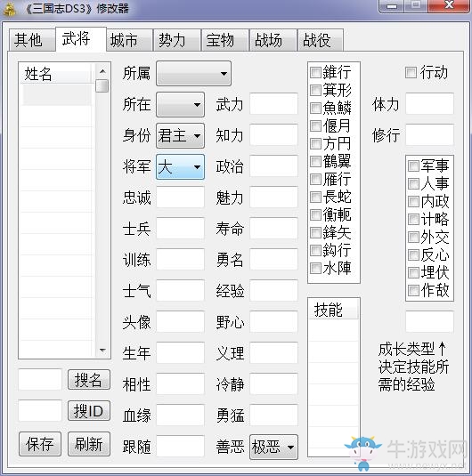Expand the 所属 dropdown
This screenshot has width=472, height=476.
point(193,74)
